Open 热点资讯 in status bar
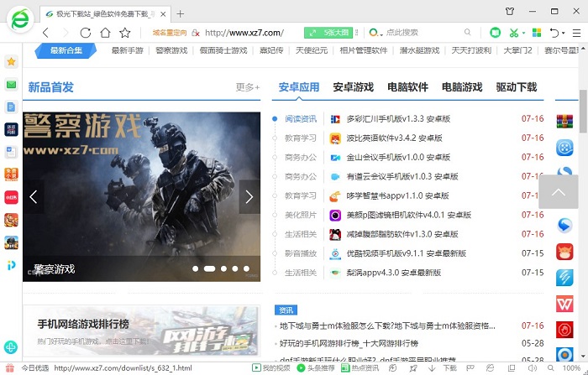The image size is (588, 375). point(360,368)
